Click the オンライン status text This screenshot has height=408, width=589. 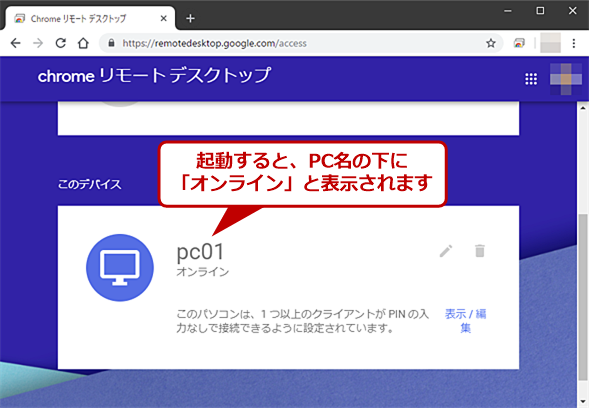coord(202,272)
